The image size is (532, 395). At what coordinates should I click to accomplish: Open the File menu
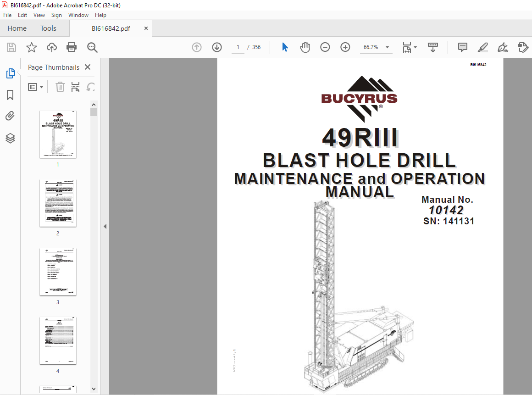pyautogui.click(x=7, y=15)
